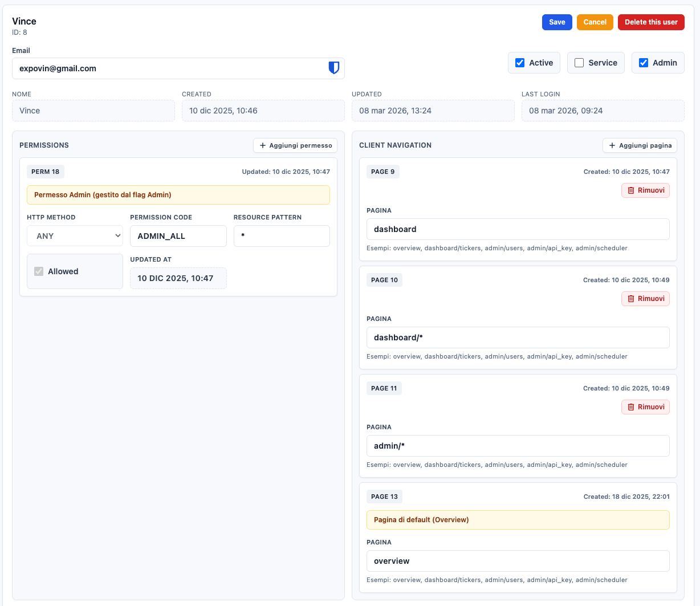Click the Bitwarden shield icon in Email field

[x=334, y=68]
